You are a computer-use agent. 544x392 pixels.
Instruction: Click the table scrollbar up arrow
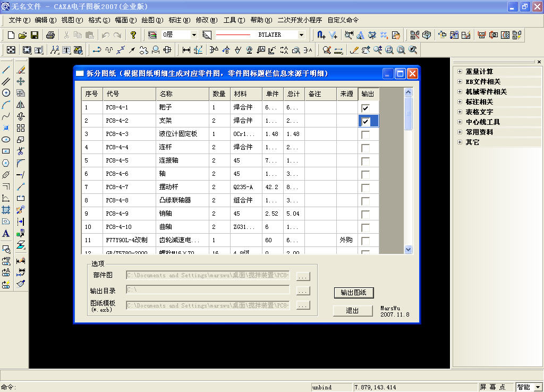pyautogui.click(x=409, y=92)
